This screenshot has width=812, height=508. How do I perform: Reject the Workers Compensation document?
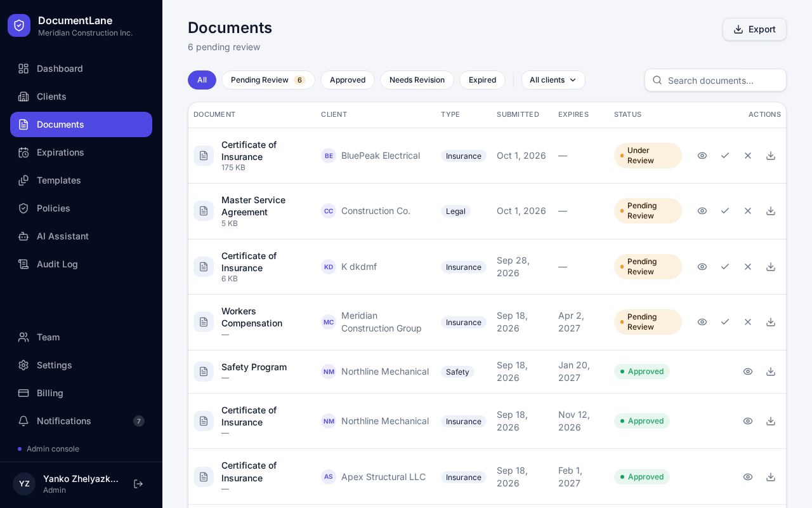(x=748, y=322)
